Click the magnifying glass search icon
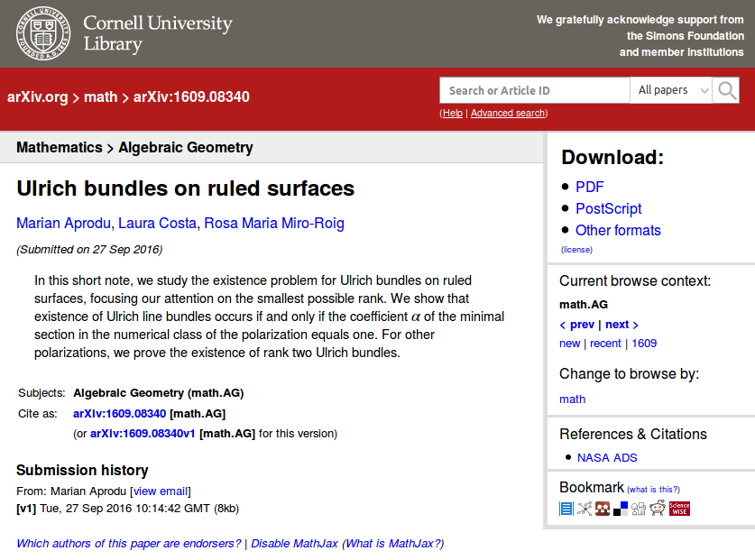Viewport: 755px width, 560px height. pyautogui.click(x=726, y=90)
